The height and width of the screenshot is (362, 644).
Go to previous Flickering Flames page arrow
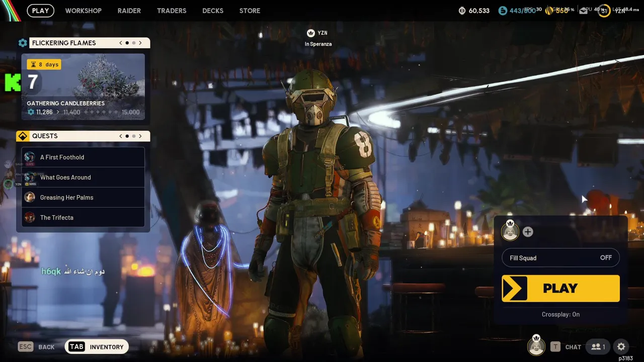pyautogui.click(x=121, y=43)
